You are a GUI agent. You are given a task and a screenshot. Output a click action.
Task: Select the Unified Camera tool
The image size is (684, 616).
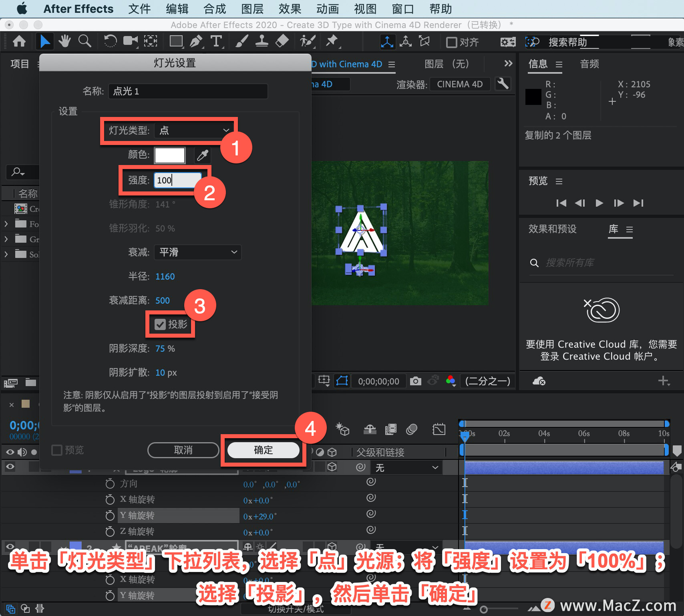130,41
